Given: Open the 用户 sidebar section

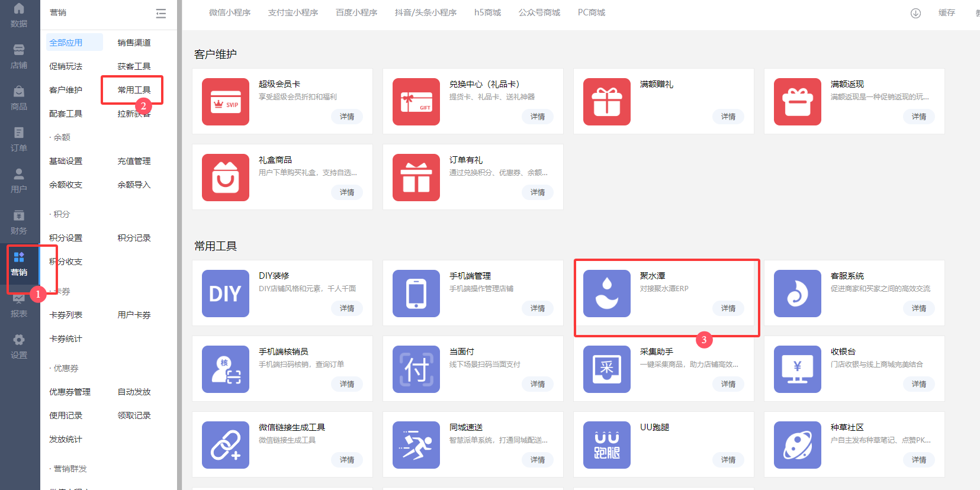Looking at the screenshot, I should tap(19, 181).
